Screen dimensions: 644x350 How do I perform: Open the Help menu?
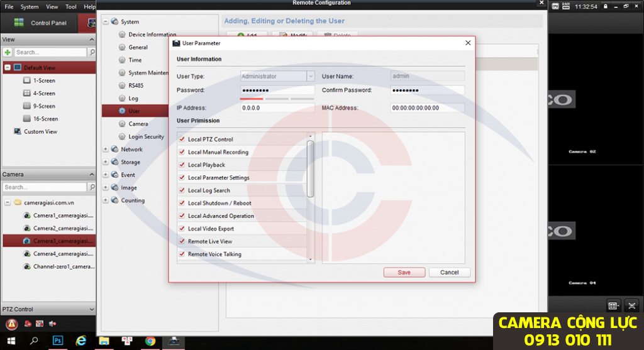[x=89, y=6]
